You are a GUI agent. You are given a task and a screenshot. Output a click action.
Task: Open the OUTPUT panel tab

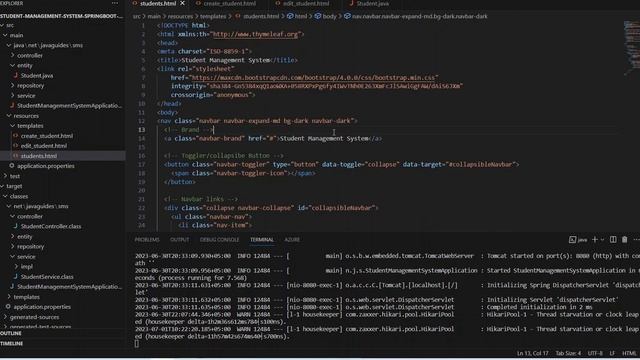pos(180,240)
